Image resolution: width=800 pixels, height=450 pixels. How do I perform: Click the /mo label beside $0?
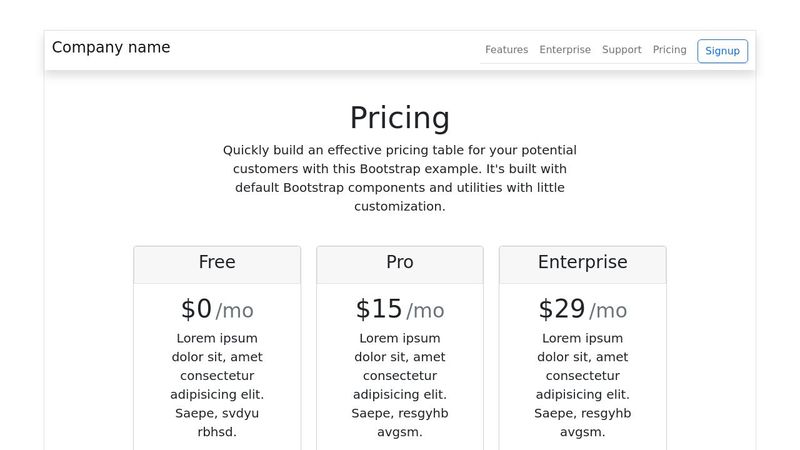pos(235,311)
